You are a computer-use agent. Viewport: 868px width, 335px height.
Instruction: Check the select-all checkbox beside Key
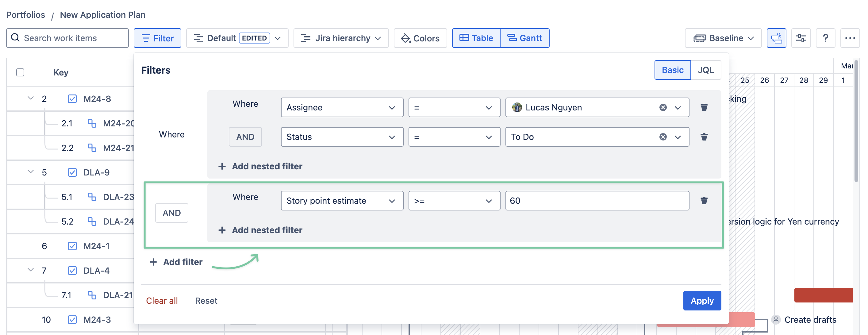coord(20,72)
